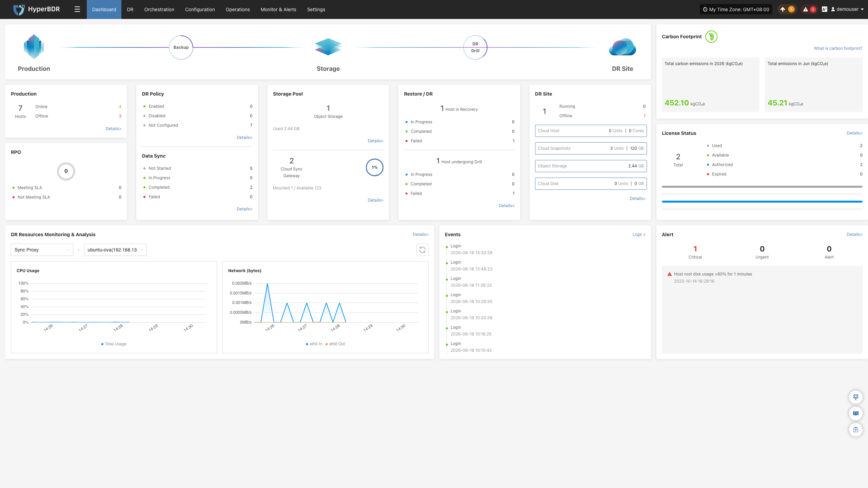This screenshot has width=868, height=488.
Task: Click What is carbon footprint link
Action: [x=838, y=48]
